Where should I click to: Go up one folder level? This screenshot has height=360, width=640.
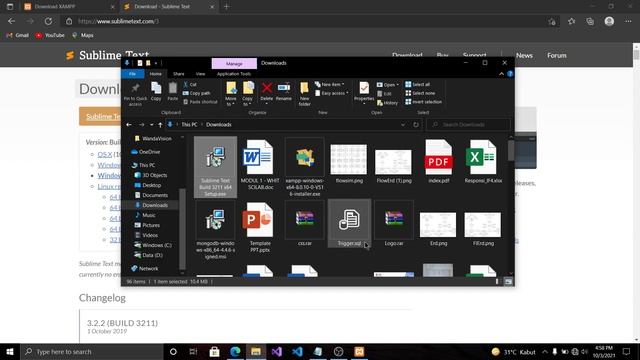160,124
